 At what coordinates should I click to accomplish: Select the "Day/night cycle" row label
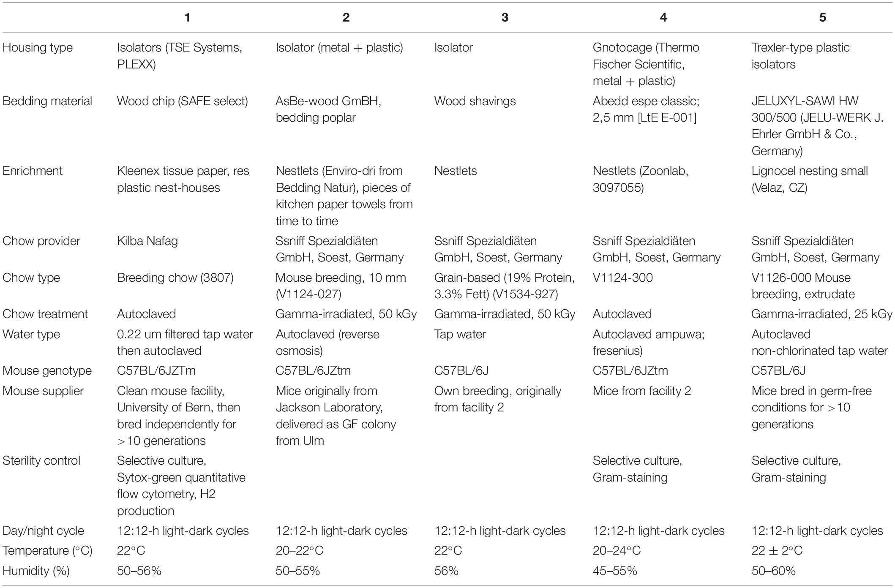(44, 531)
